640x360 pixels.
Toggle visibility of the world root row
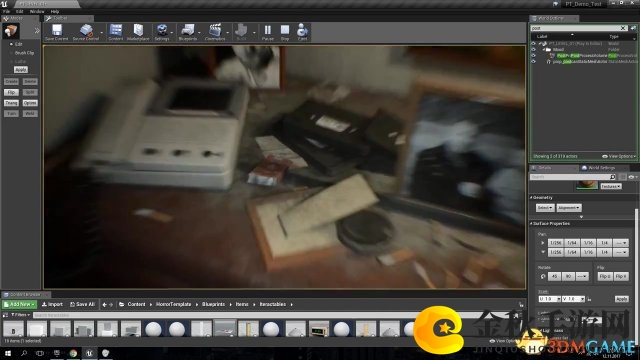pos(533,43)
